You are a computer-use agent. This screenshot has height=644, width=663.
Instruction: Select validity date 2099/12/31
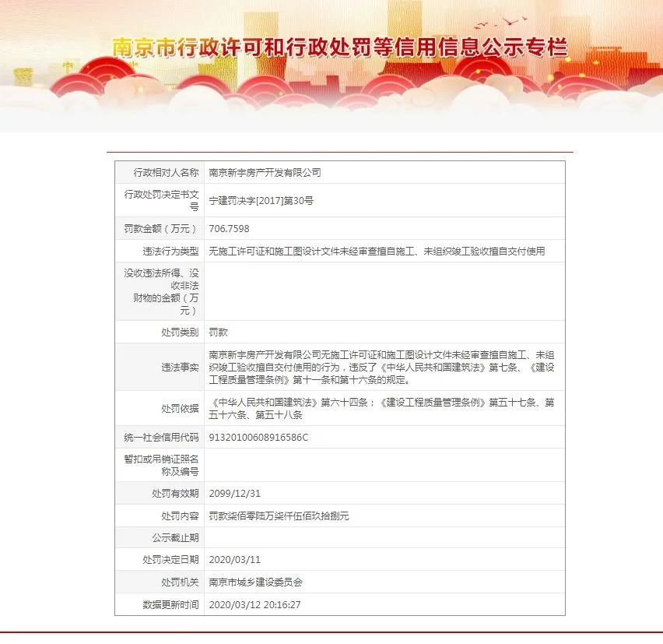[x=235, y=494]
